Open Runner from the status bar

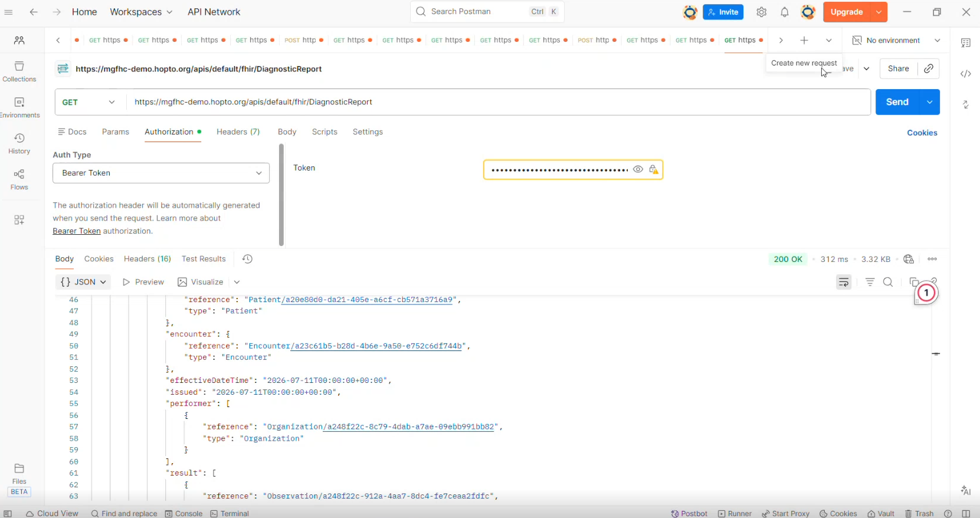735,513
